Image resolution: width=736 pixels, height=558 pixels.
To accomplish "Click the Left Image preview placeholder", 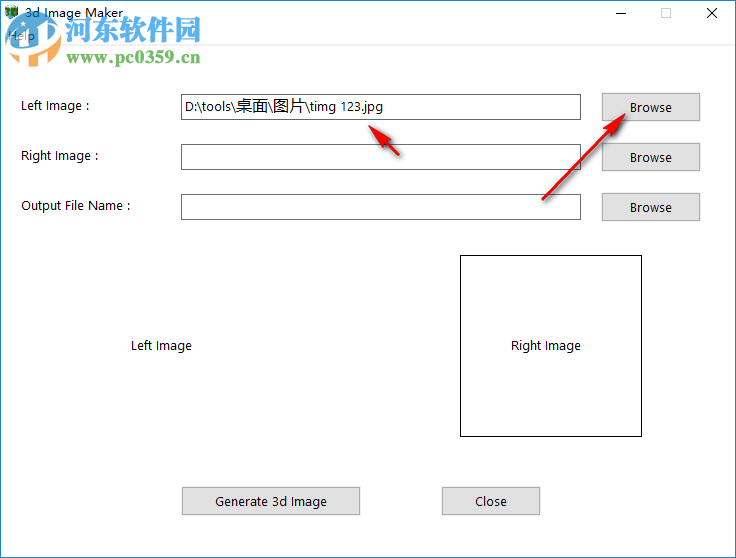I will pyautogui.click(x=161, y=346).
